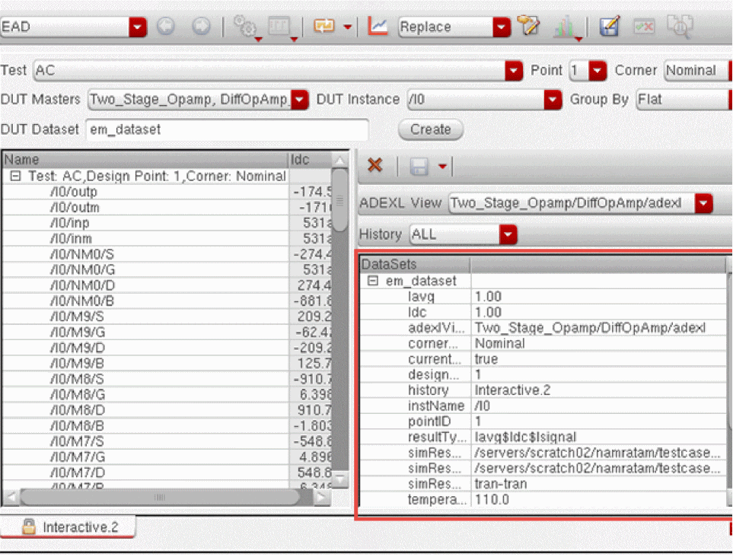This screenshot has height=560, width=733.
Task: Click the Create button
Action: tap(430, 129)
